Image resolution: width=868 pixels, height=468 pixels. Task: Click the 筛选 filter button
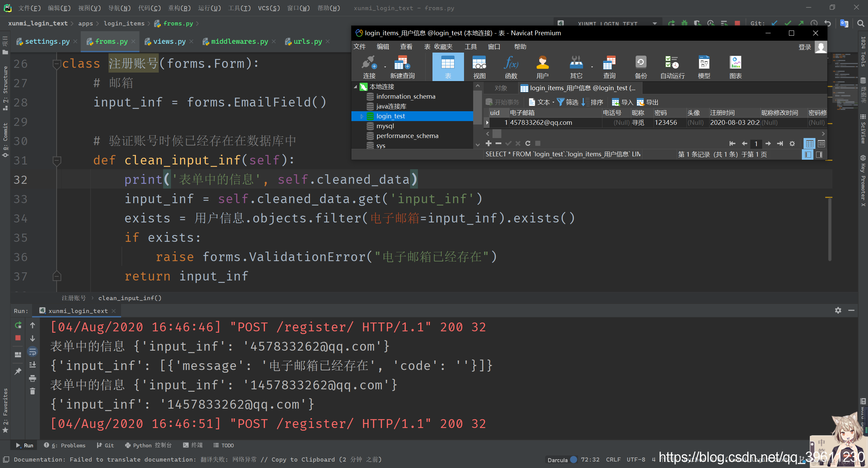[x=568, y=102]
